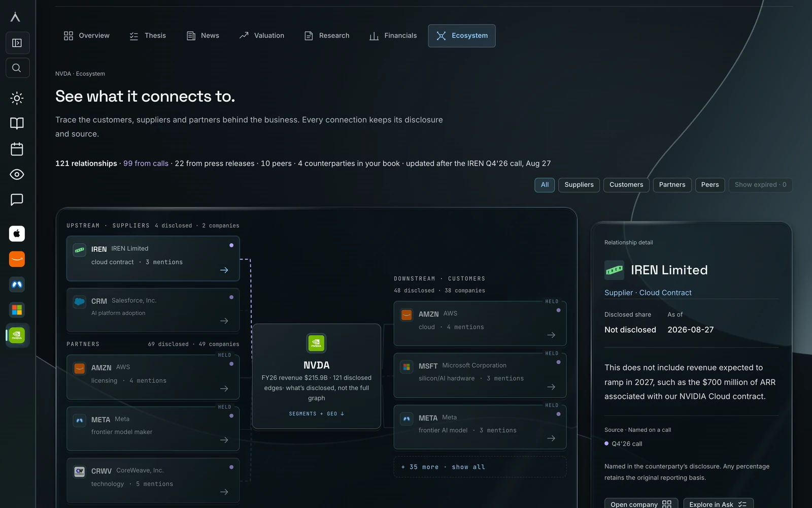Click the 99 from calls link

coord(146,164)
